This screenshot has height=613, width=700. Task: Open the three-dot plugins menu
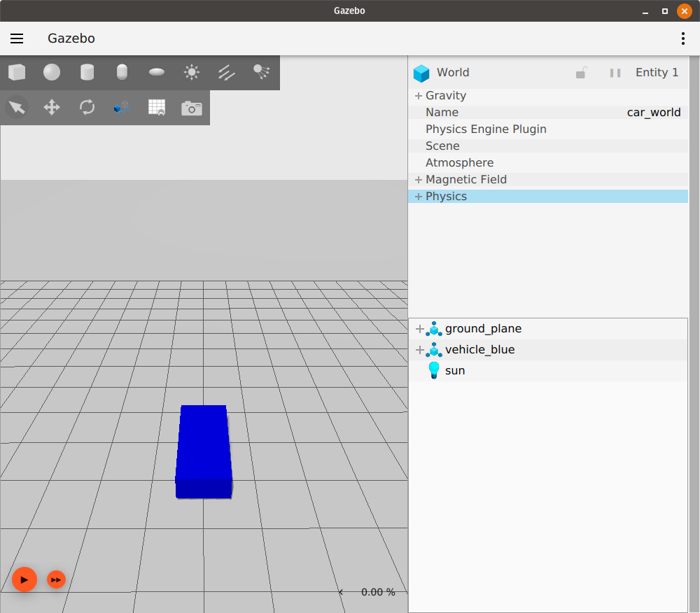click(x=683, y=38)
